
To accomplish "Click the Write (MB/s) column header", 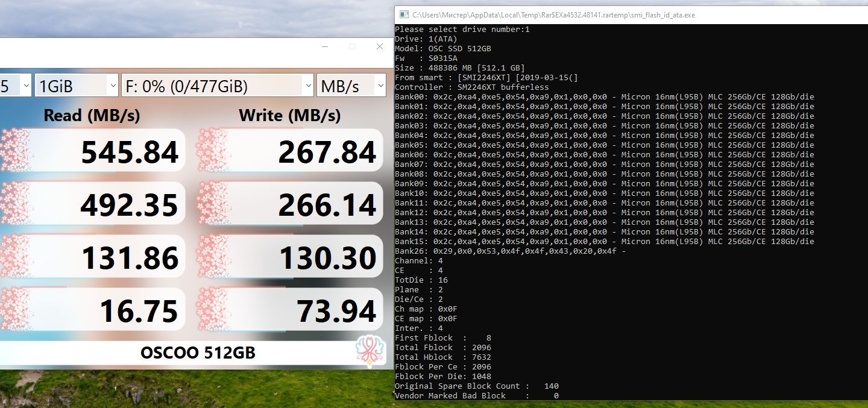I will click(290, 115).
